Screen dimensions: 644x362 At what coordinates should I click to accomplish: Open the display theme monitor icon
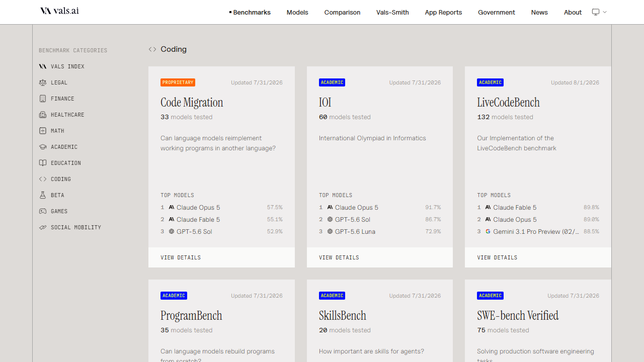click(x=596, y=12)
